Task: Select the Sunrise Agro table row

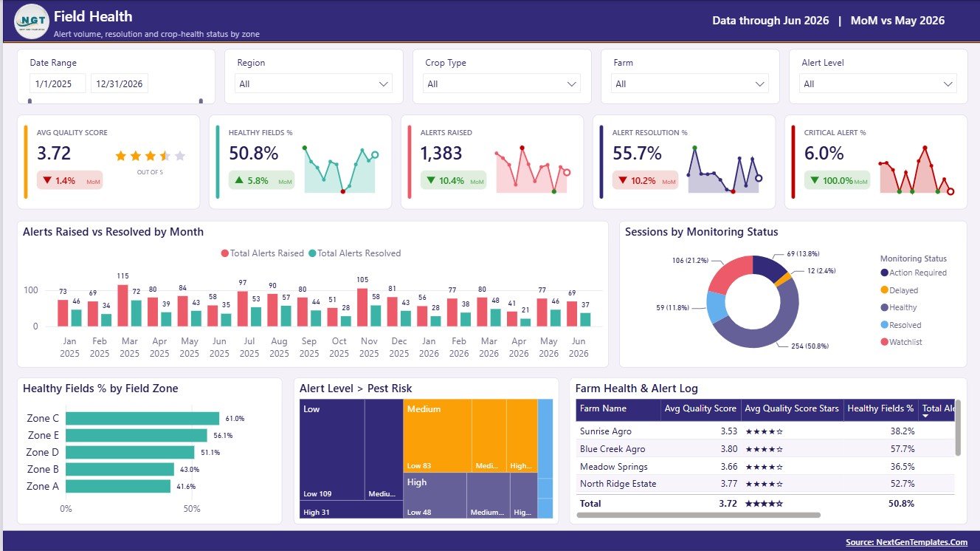Action: pyautogui.click(x=765, y=431)
